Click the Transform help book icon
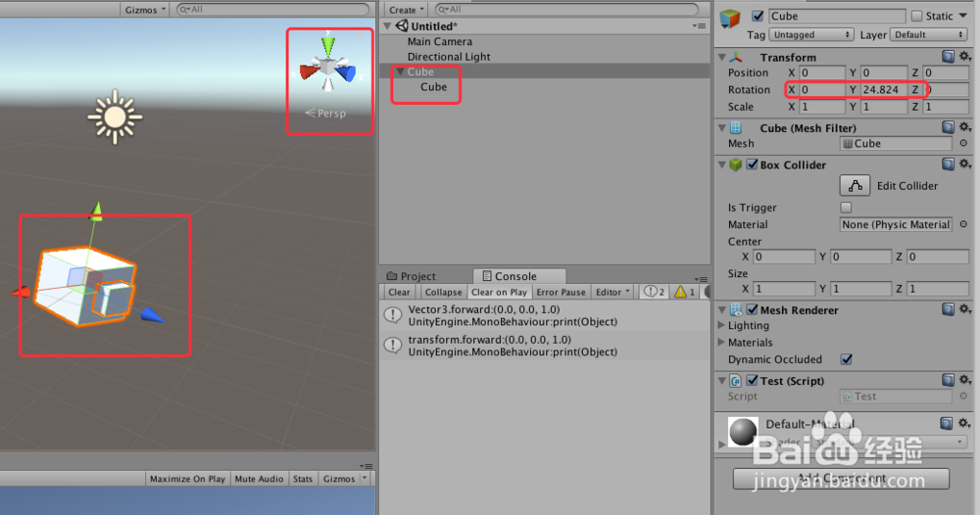This screenshot has height=515, width=980. (948, 57)
